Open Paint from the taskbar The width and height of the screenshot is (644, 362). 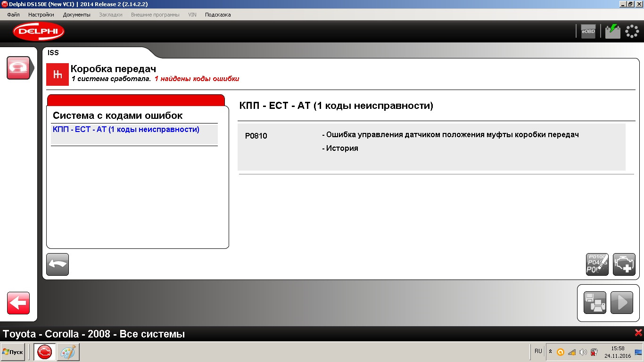68,352
